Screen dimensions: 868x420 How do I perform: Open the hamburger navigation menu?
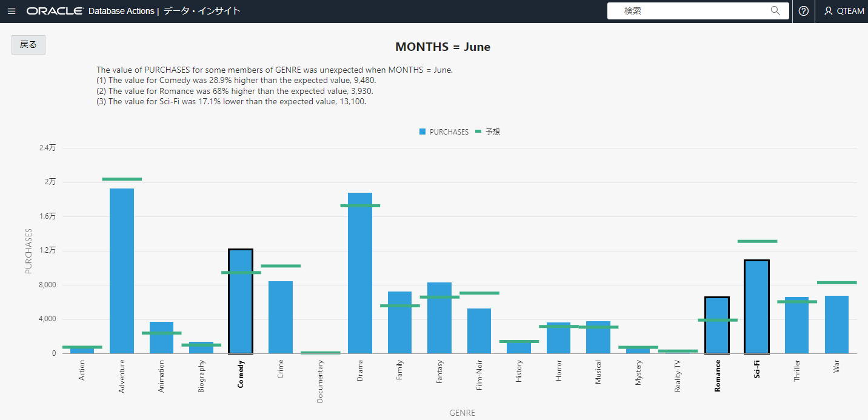tap(12, 11)
